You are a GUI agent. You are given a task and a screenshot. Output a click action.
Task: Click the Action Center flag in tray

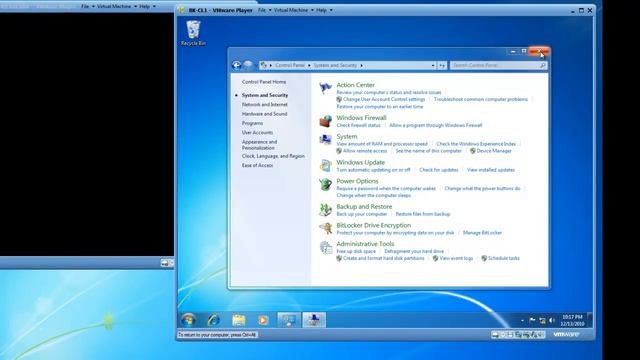click(532, 320)
